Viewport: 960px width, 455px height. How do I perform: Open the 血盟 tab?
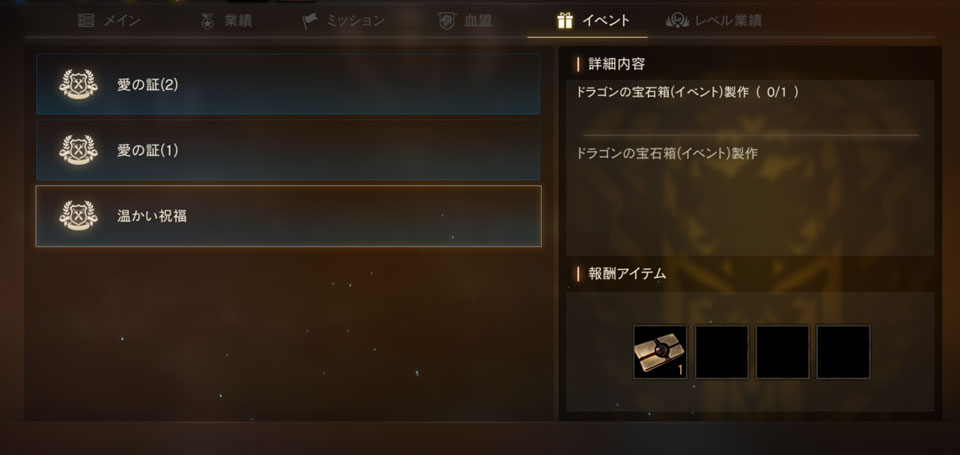coord(465,21)
